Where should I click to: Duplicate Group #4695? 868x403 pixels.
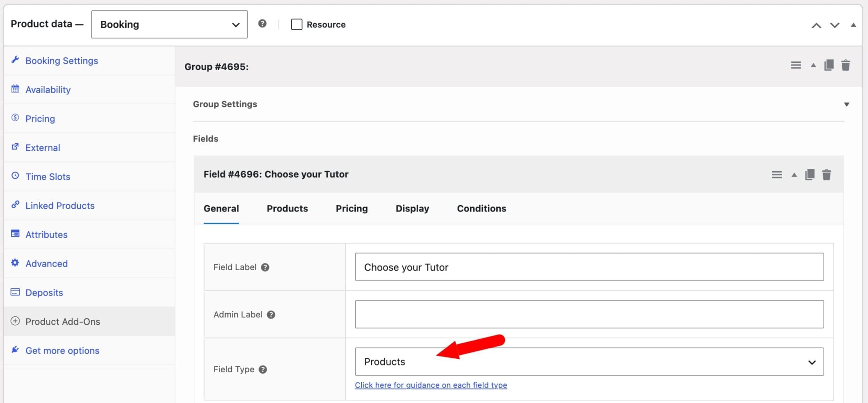[829, 66]
